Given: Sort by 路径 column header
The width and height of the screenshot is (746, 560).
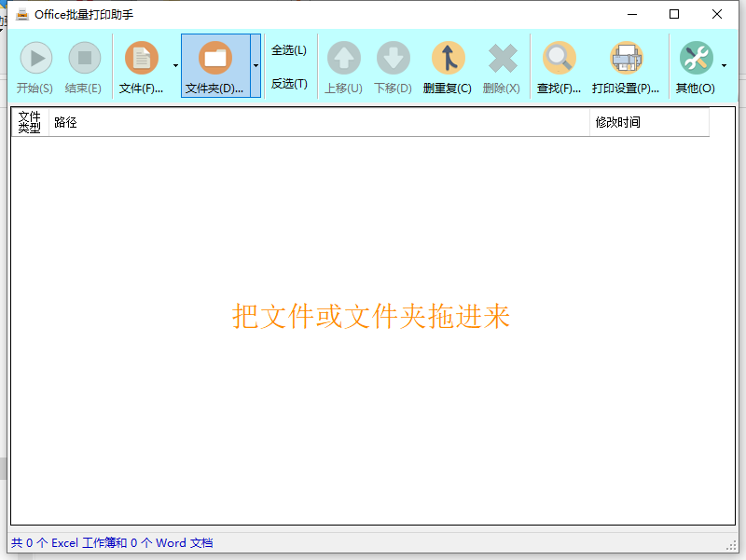Looking at the screenshot, I should 319,122.
